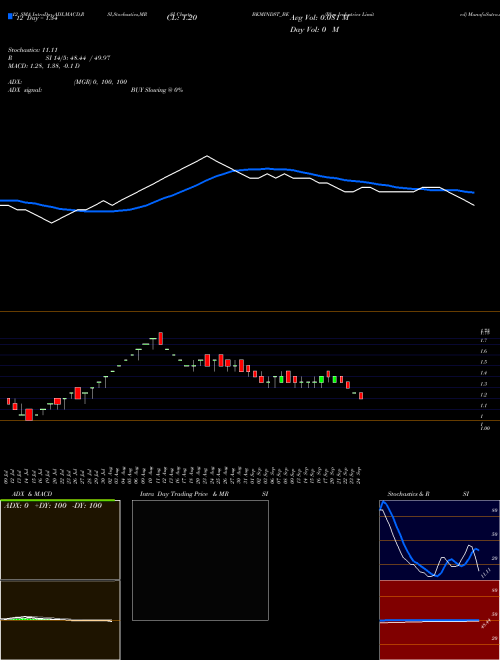
Task: Click the Avg Vol: 0.031 M text
Action: (x=319, y=18)
